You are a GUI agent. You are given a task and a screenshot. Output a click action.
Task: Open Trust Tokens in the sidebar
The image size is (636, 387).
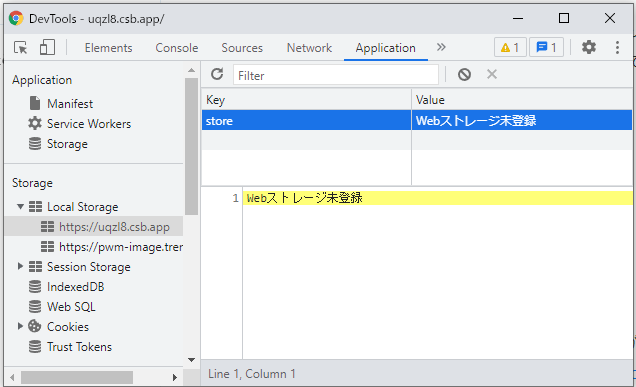79,347
